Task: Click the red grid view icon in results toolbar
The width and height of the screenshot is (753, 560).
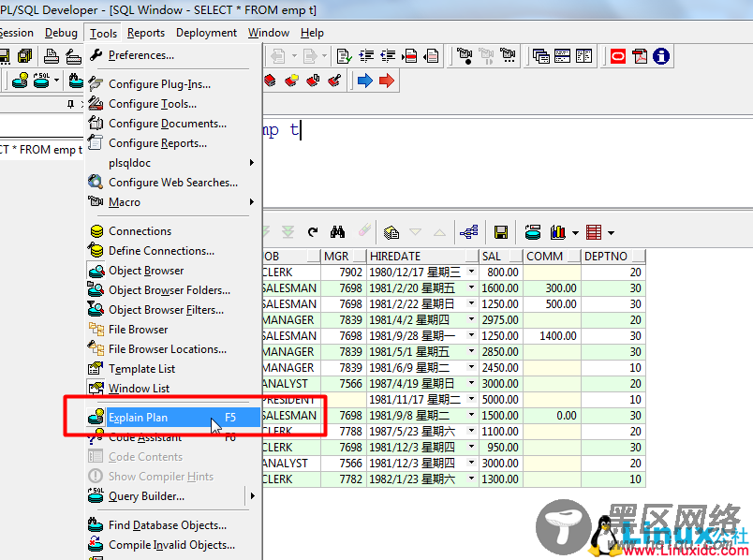Action: tap(594, 232)
